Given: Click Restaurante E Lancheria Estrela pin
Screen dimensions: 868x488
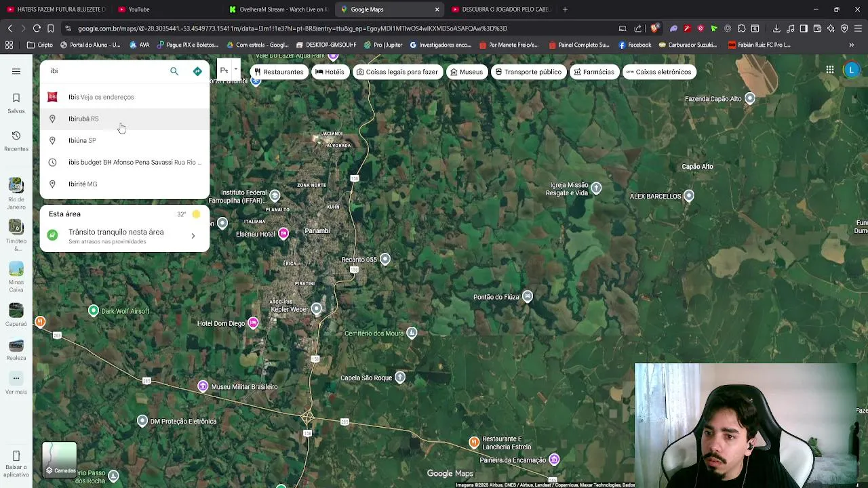Looking at the screenshot, I should (474, 443).
